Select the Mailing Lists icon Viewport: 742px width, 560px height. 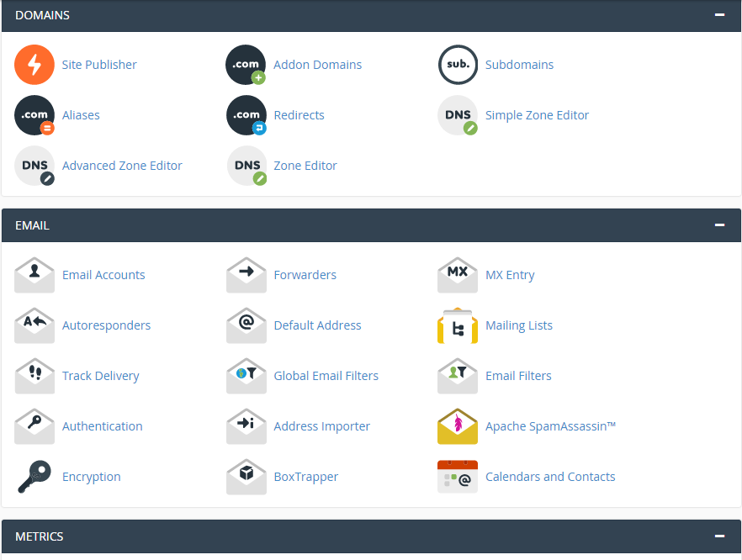pyautogui.click(x=458, y=325)
